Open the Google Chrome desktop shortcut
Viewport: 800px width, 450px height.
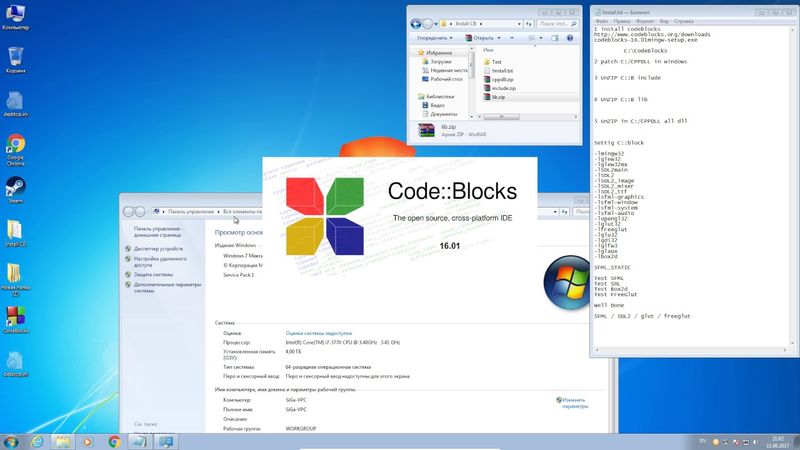tap(15, 149)
